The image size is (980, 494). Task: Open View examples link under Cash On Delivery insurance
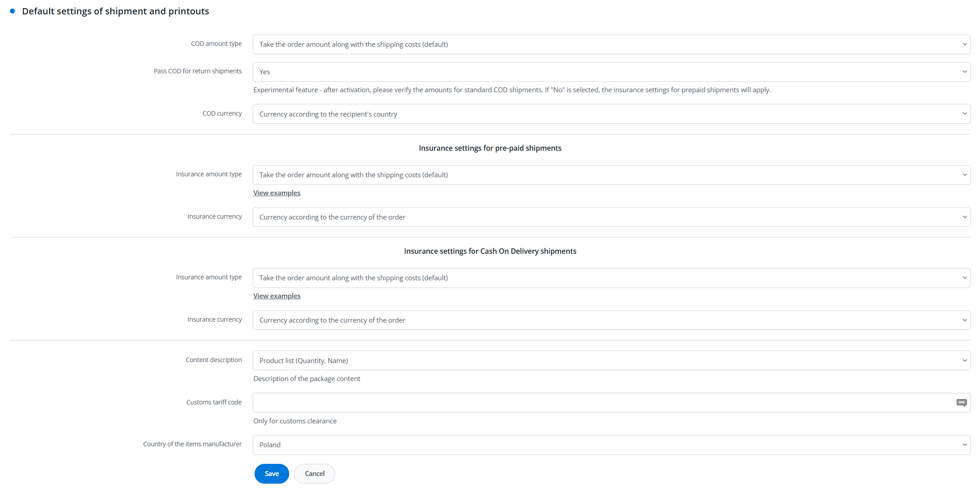click(277, 296)
